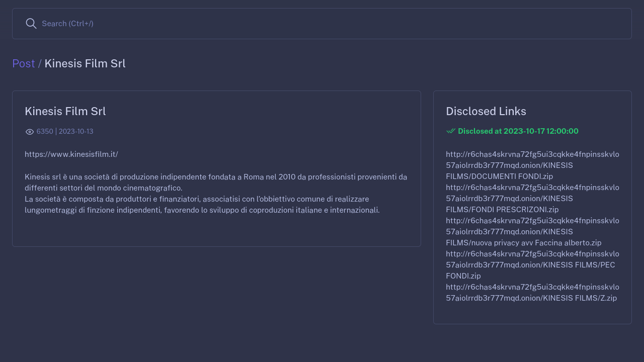Click the Kinesis Film Srl card heading
The height and width of the screenshot is (362, 644).
click(65, 111)
